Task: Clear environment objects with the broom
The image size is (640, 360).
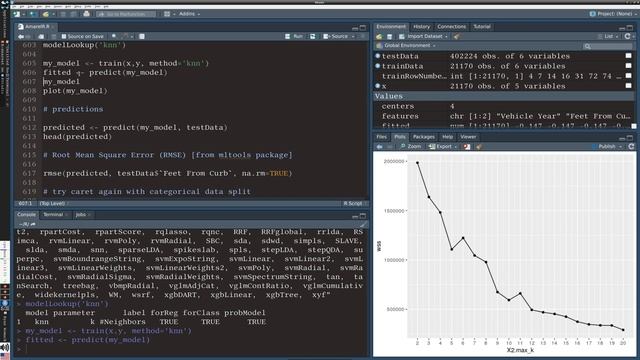Action: point(456,36)
